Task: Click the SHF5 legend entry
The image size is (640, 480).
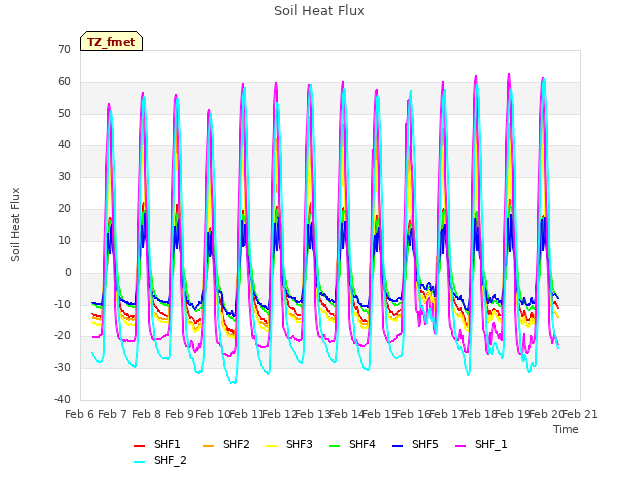Action: (x=415, y=444)
